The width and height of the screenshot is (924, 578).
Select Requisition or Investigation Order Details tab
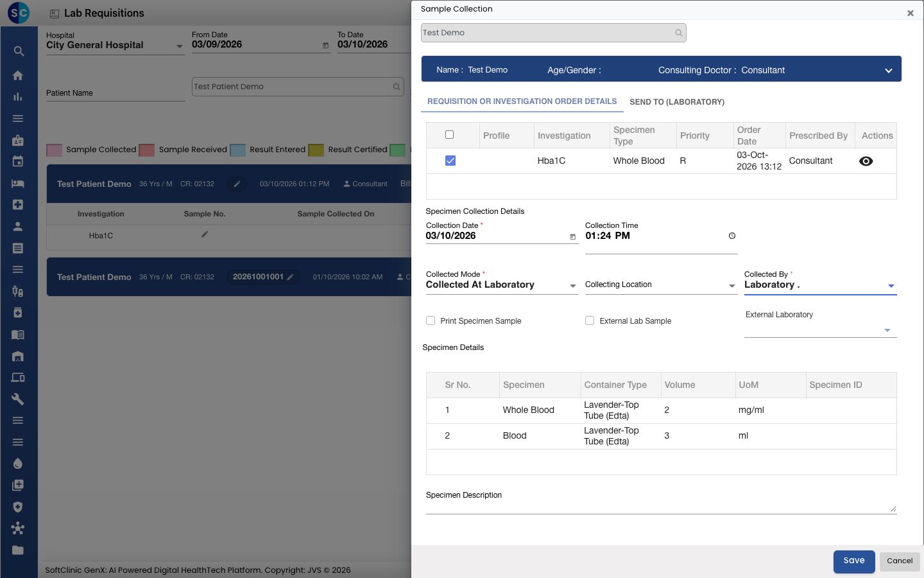tap(522, 101)
